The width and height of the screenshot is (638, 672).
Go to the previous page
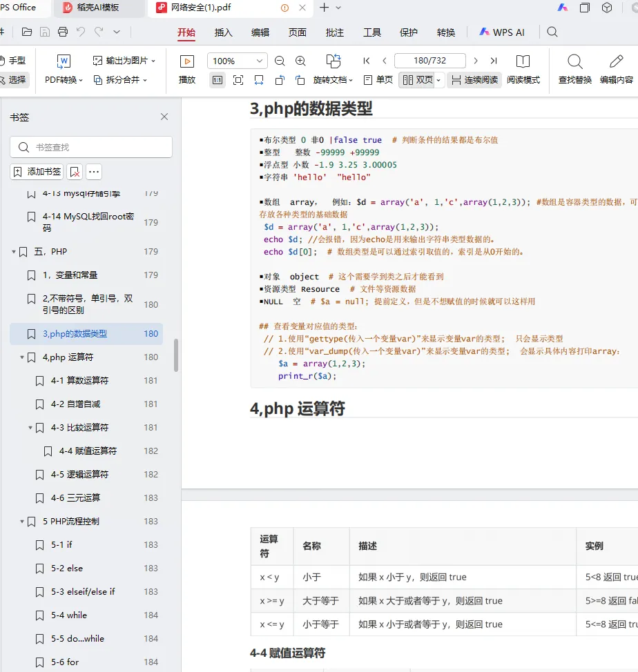pos(385,61)
